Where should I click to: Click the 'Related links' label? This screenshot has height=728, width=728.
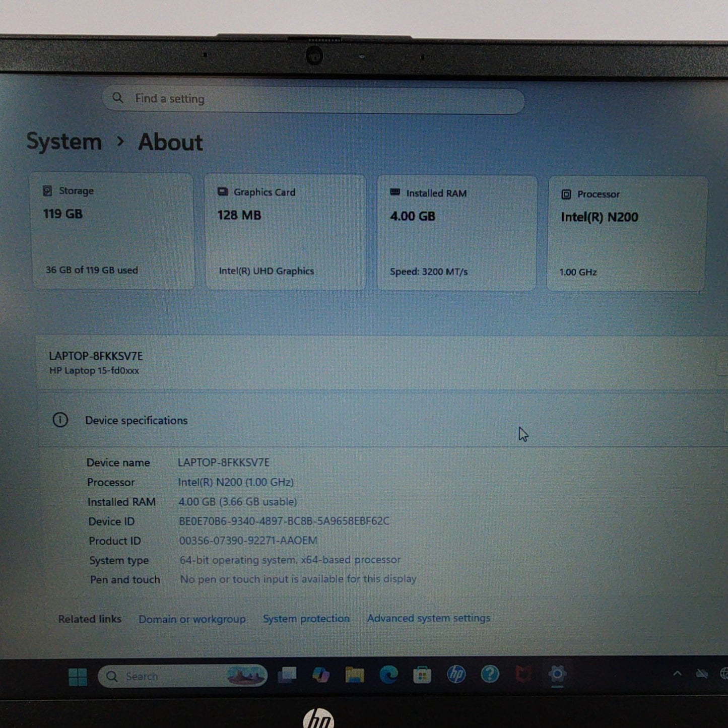[x=90, y=619]
